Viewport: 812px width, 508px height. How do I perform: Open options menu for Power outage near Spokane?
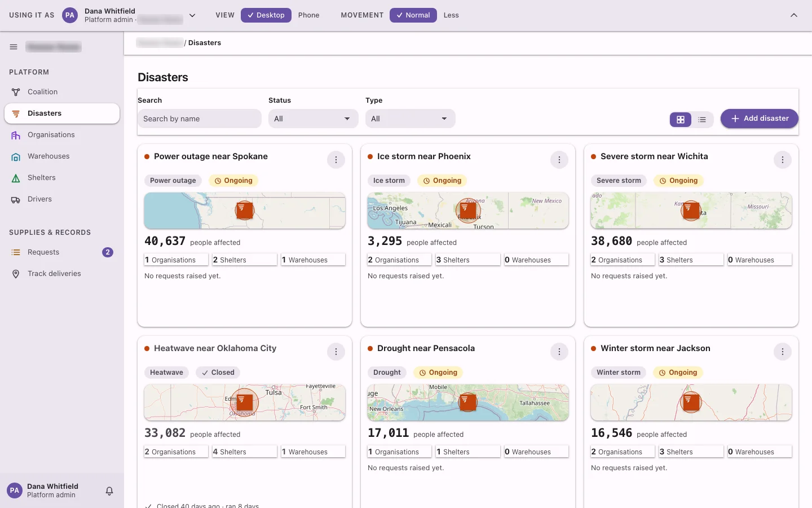[x=336, y=160]
